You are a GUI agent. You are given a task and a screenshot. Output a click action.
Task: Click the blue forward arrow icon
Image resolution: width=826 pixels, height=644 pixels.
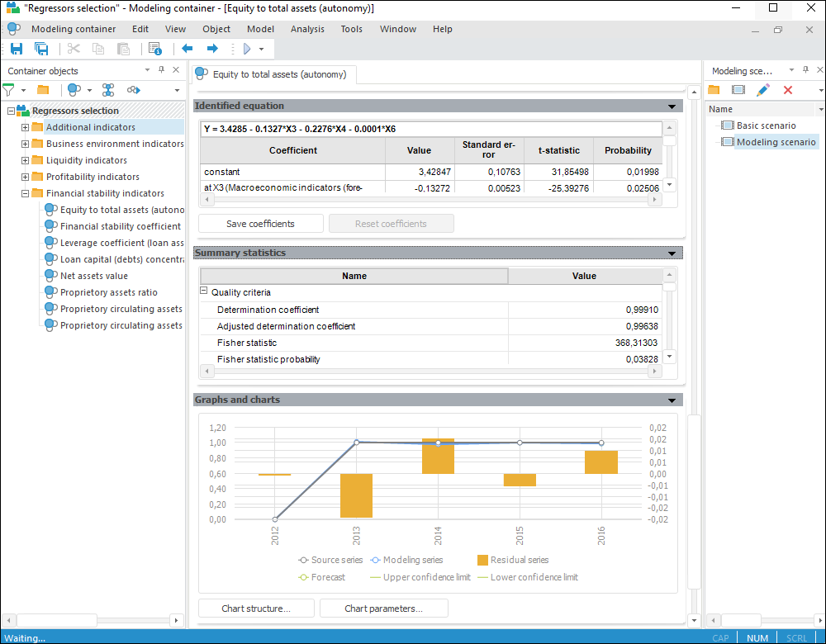click(211, 49)
